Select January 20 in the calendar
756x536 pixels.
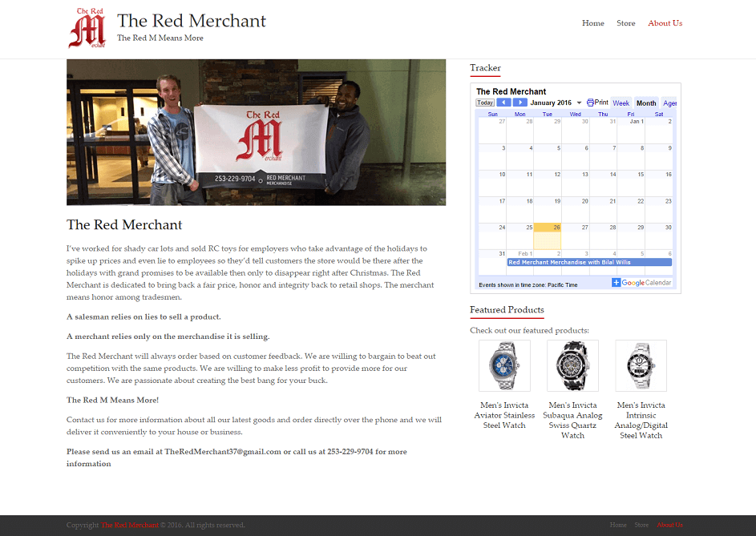click(x=576, y=210)
